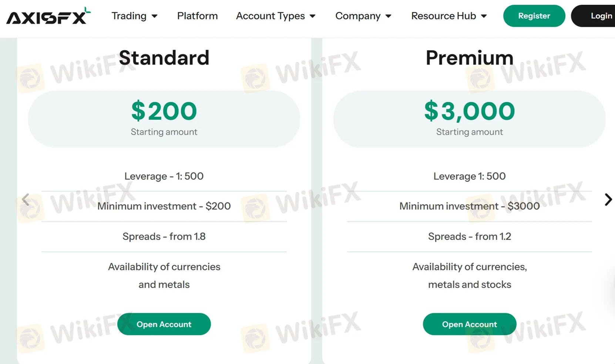
Task: Click the Trading nav label
Action: pyautogui.click(x=129, y=16)
